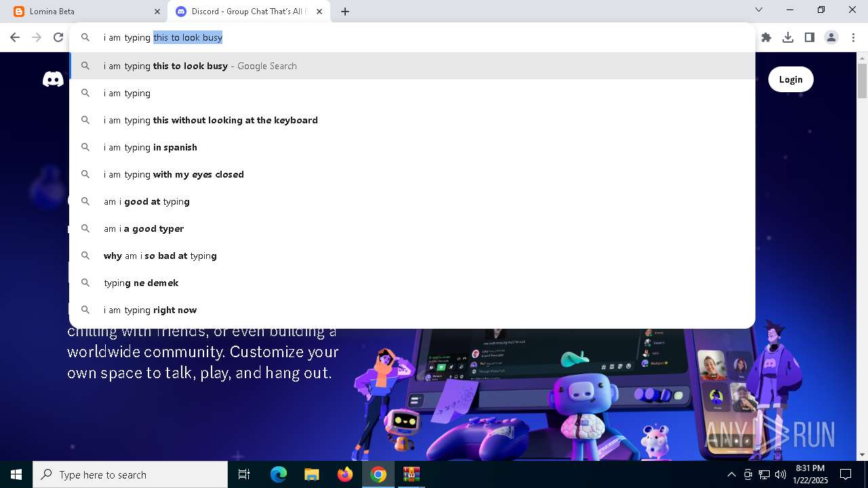This screenshot has height=488, width=868.
Task: Open the tab search chevron dropdown
Action: 759,9
